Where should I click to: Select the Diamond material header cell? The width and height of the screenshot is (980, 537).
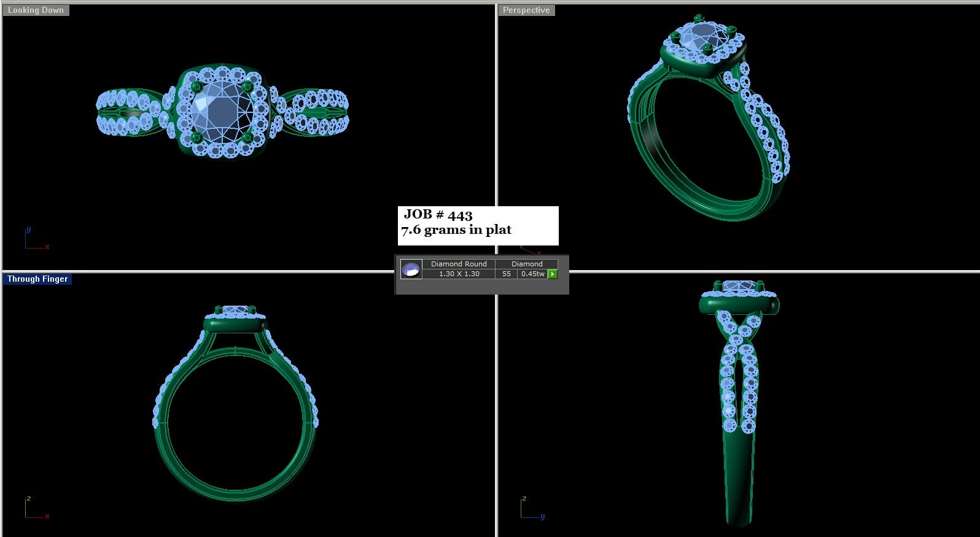tap(527, 264)
